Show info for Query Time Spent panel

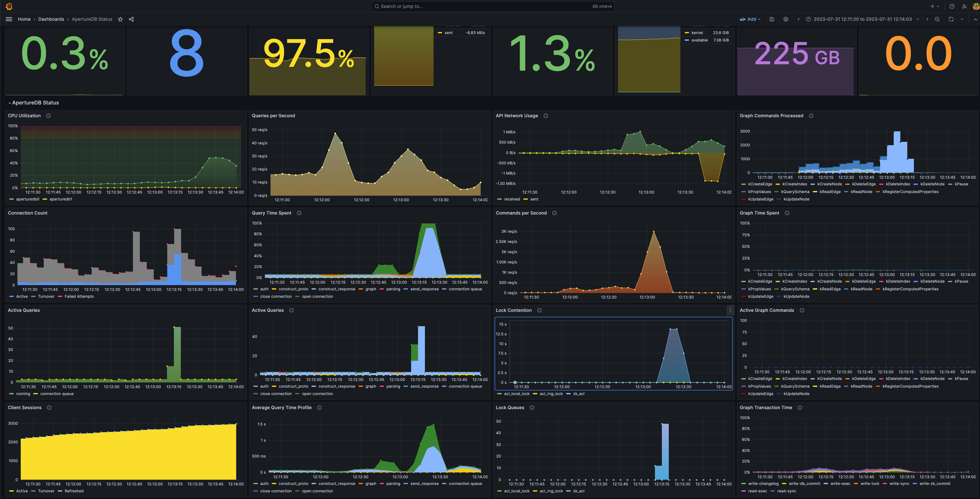(x=299, y=213)
